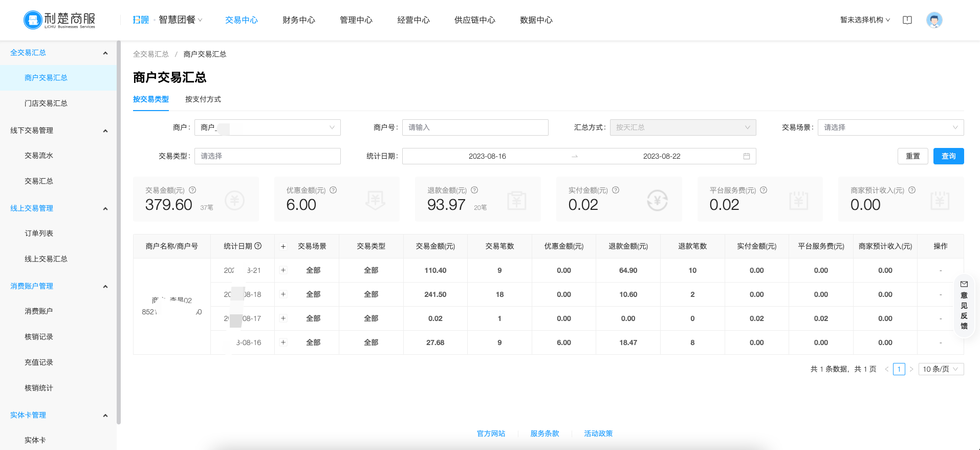Switch to 财务中心 top menu
The image size is (980, 450).
pyautogui.click(x=299, y=20)
